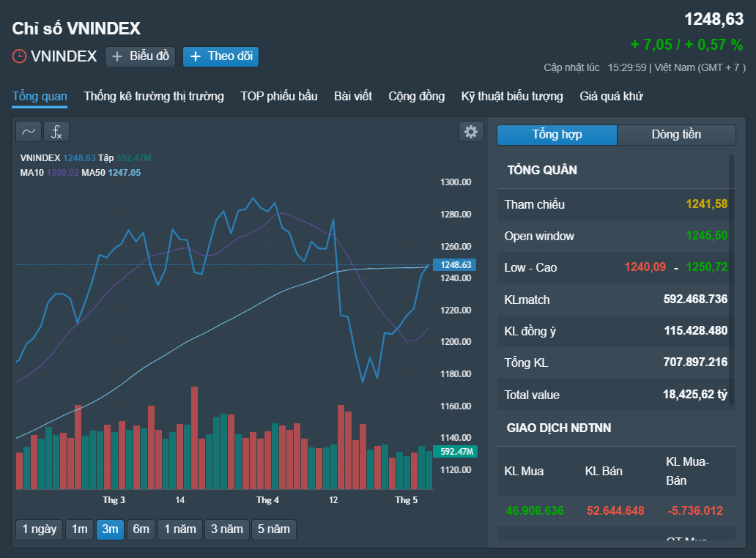This screenshot has width=756, height=558.
Task: Open the chart line type icon
Action: coord(29,132)
